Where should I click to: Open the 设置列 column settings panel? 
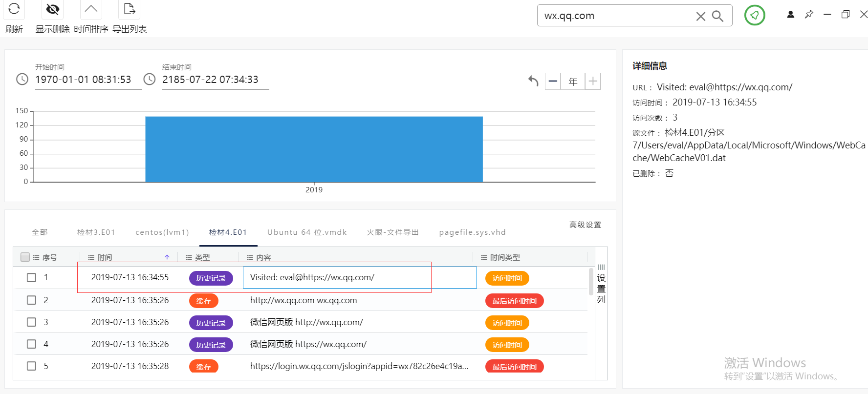(x=601, y=284)
